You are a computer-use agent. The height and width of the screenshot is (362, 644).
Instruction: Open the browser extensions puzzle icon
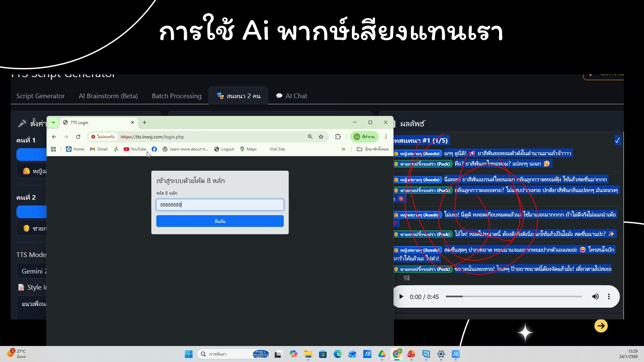[x=338, y=137]
